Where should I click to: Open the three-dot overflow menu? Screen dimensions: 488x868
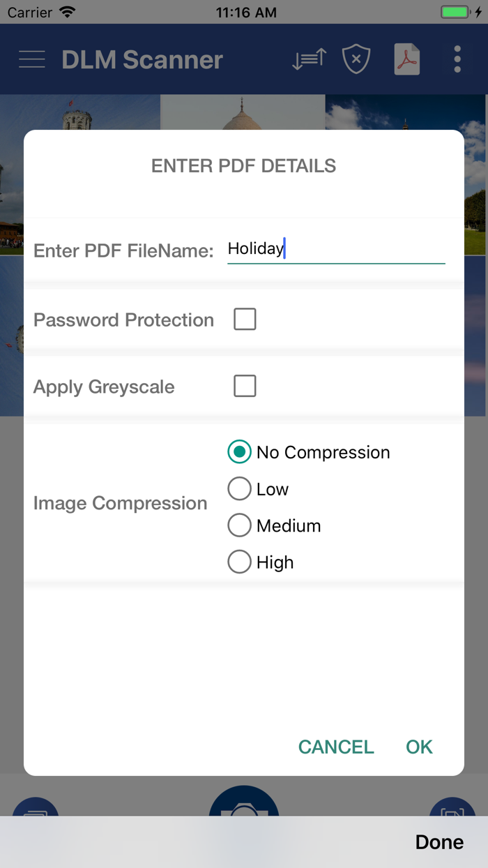pos(457,59)
